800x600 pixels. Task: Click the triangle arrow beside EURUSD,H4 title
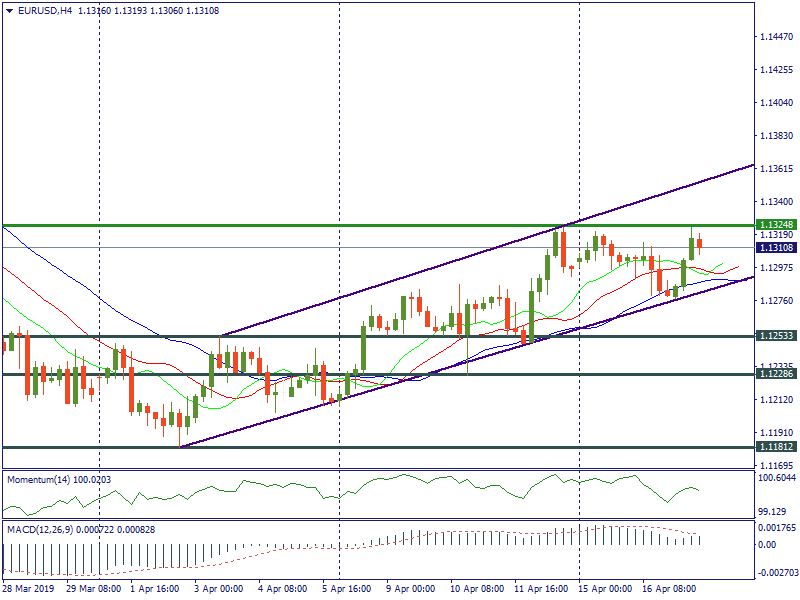[x=8, y=11]
